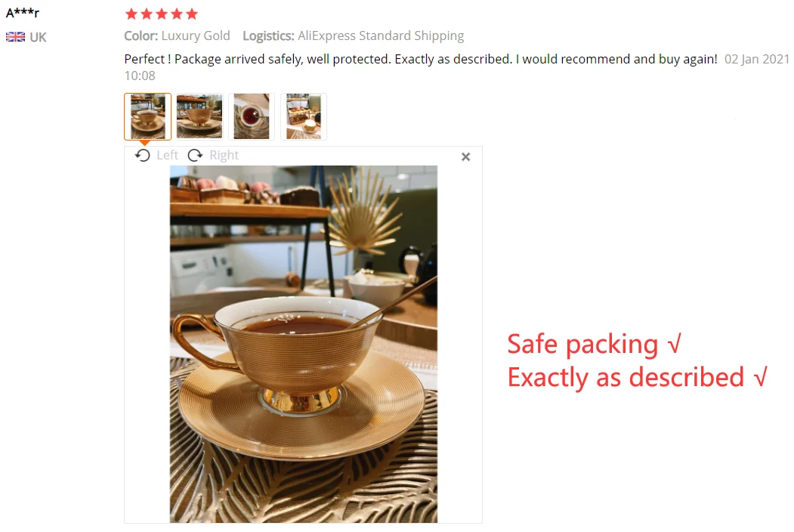
Task: Close the enlarged photo viewer
Action: pyautogui.click(x=465, y=156)
